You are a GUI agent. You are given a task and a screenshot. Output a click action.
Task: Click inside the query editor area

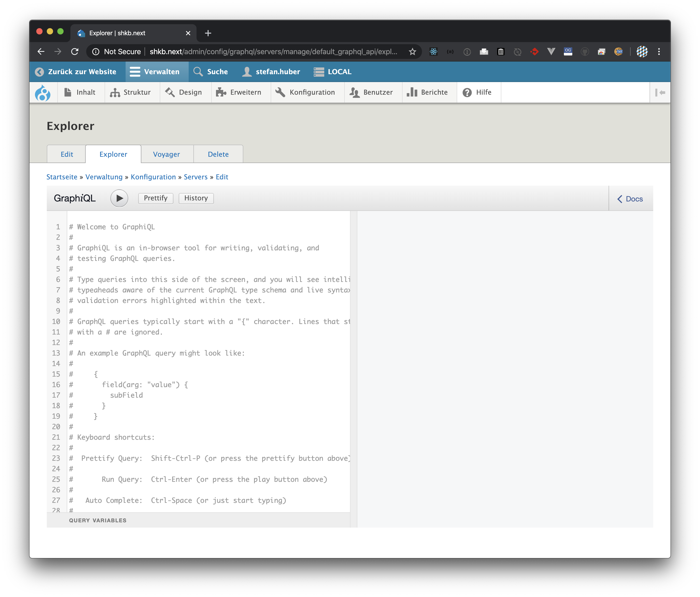pos(209,406)
